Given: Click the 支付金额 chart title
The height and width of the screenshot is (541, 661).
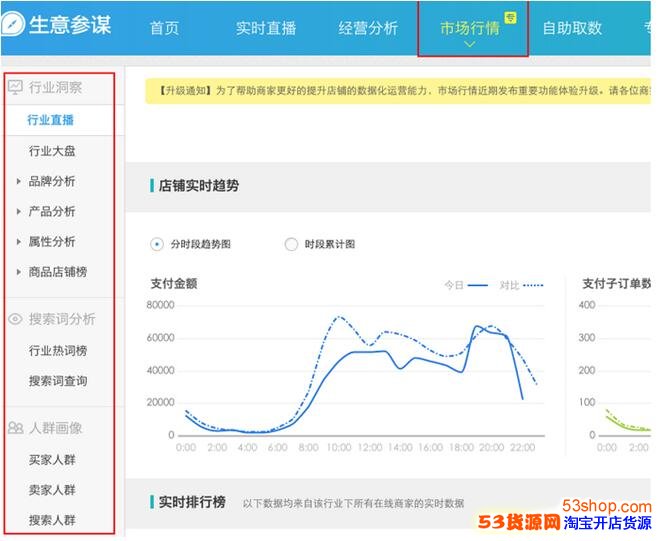Looking at the screenshot, I should (x=174, y=284).
